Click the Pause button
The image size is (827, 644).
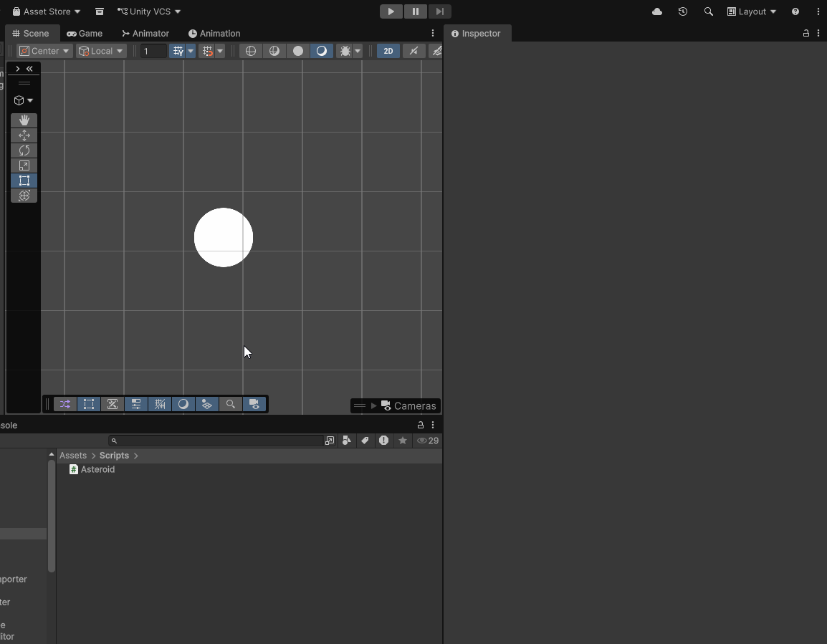pos(416,11)
